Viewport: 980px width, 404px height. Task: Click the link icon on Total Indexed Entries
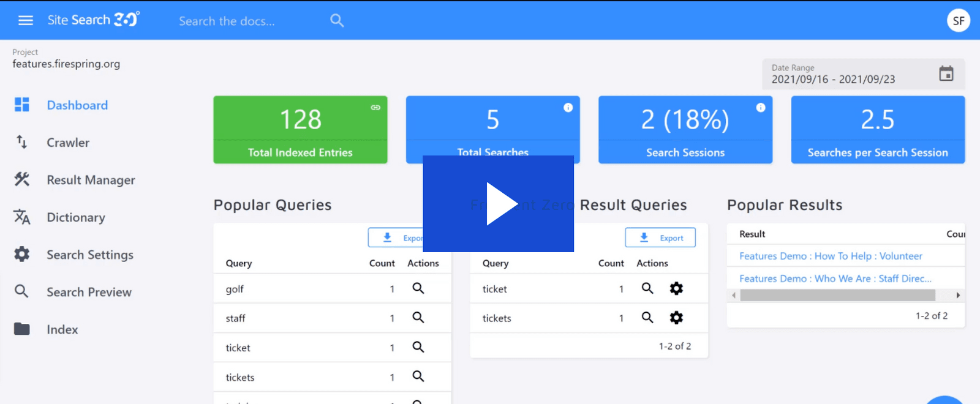point(375,108)
